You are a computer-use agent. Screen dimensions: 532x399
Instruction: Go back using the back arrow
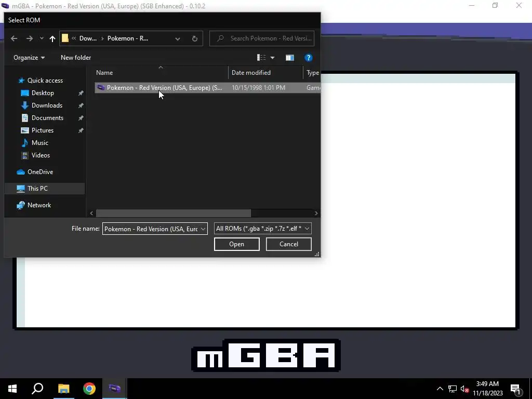[14, 38]
